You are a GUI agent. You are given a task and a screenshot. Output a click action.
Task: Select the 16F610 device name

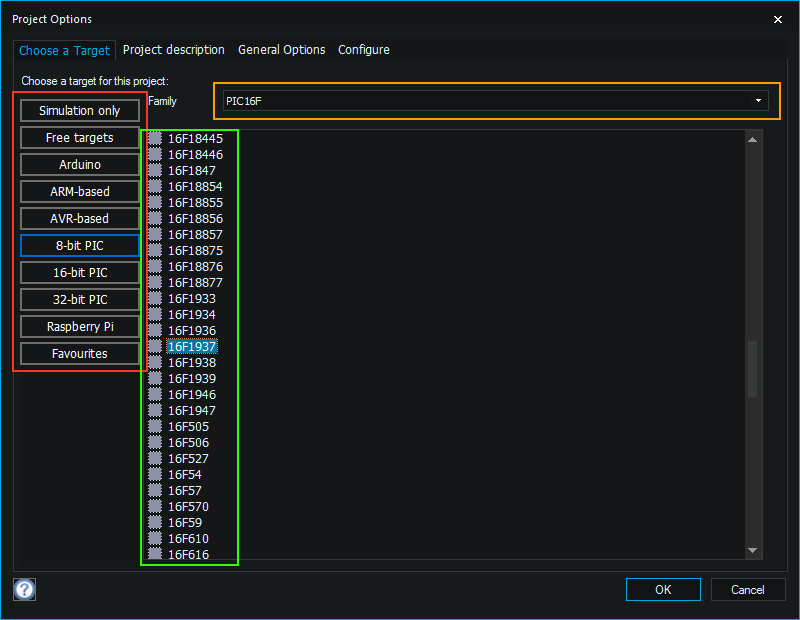(188, 538)
